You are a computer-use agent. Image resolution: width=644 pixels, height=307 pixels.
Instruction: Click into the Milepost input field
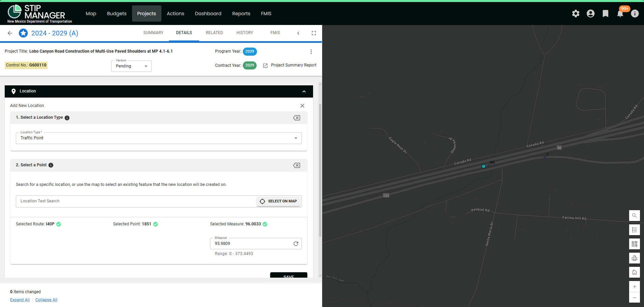tap(252, 244)
